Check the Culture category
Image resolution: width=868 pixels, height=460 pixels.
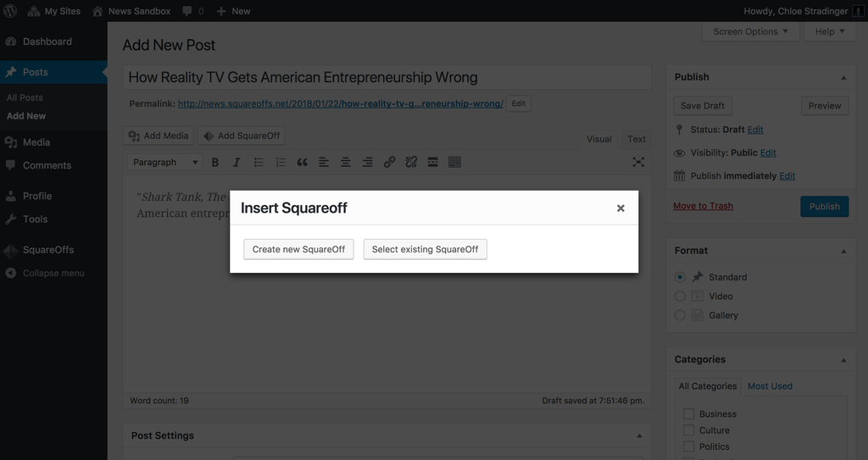pos(688,430)
